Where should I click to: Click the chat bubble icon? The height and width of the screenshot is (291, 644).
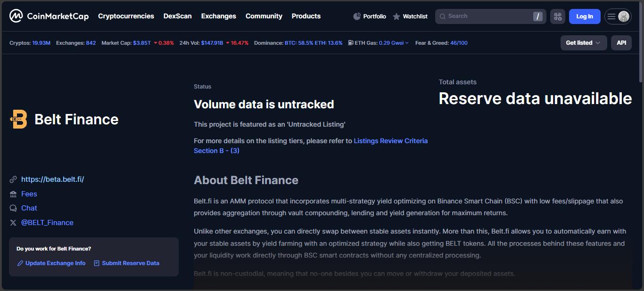13,208
